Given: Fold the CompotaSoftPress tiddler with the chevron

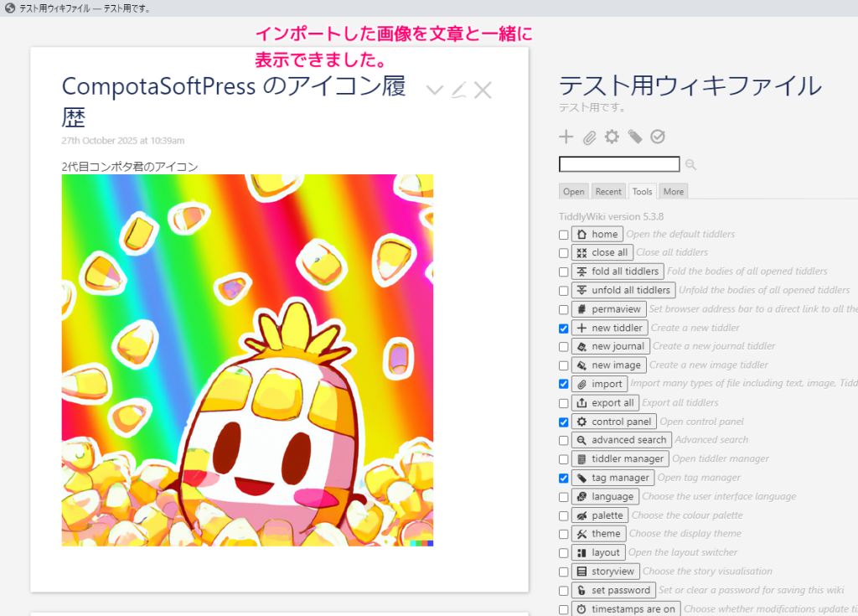Looking at the screenshot, I should click(x=434, y=89).
